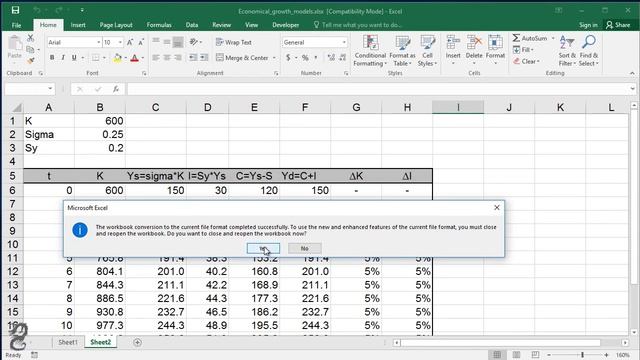640x360 pixels.
Task: Close the Microsoft Excel dialog with X
Action: (497, 207)
